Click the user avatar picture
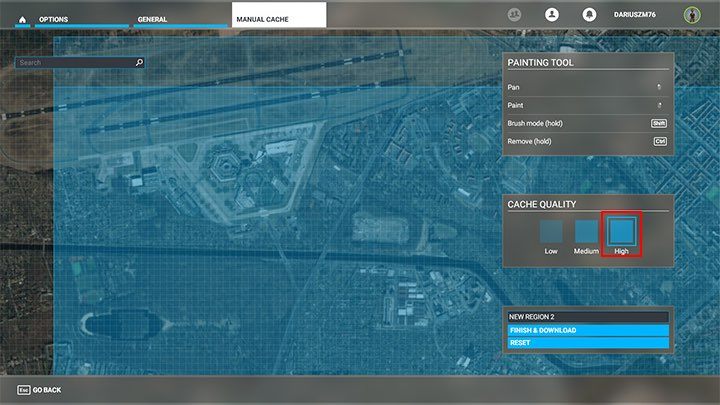 pyautogui.click(x=690, y=15)
